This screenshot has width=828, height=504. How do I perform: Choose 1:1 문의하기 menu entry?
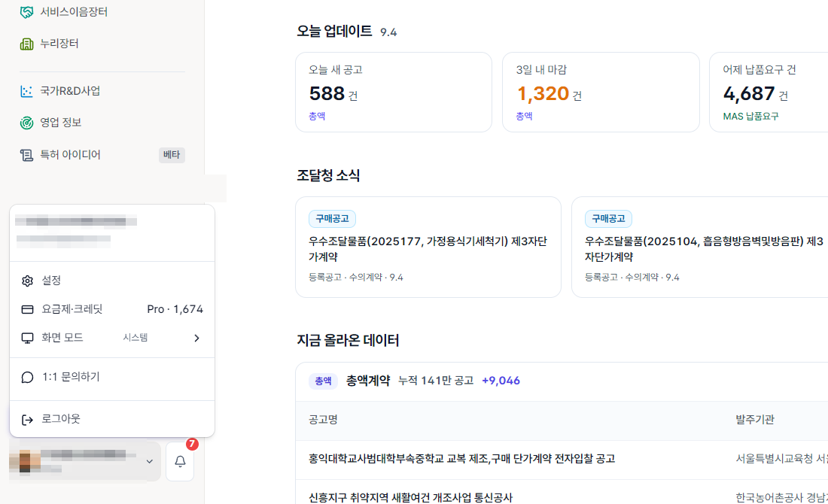pyautogui.click(x=112, y=377)
